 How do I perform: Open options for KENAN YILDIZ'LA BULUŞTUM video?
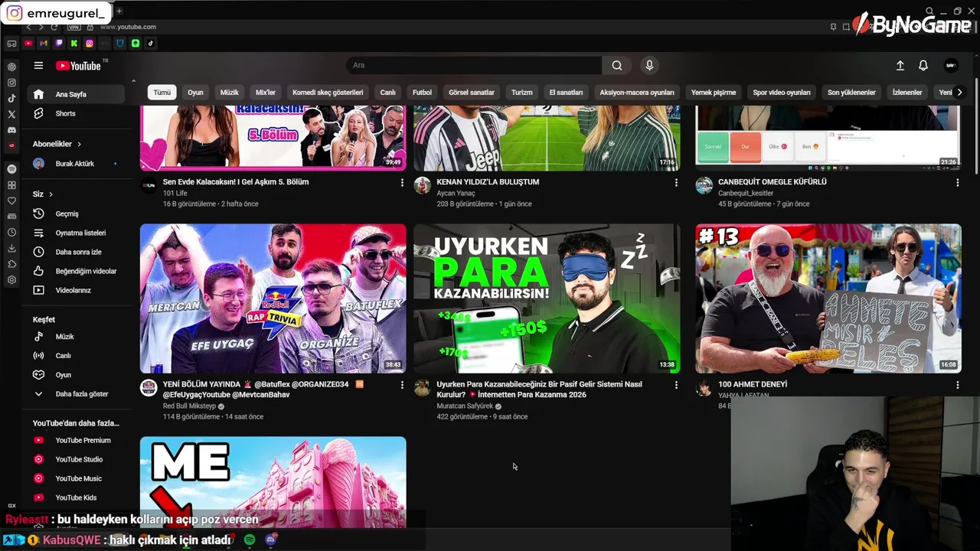676,183
